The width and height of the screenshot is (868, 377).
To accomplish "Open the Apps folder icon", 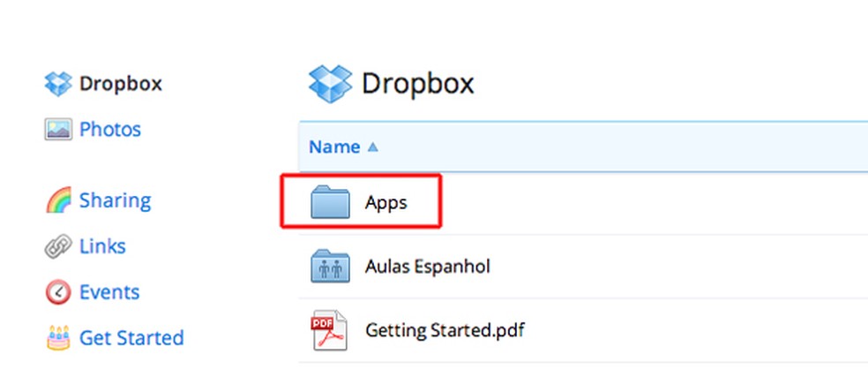I will pyautogui.click(x=330, y=202).
